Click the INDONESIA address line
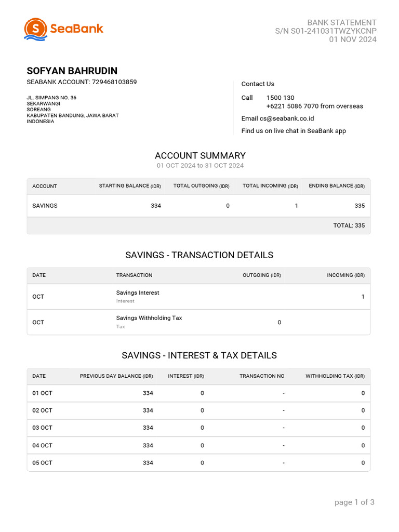The height and width of the screenshot is (532, 399). pos(41,122)
